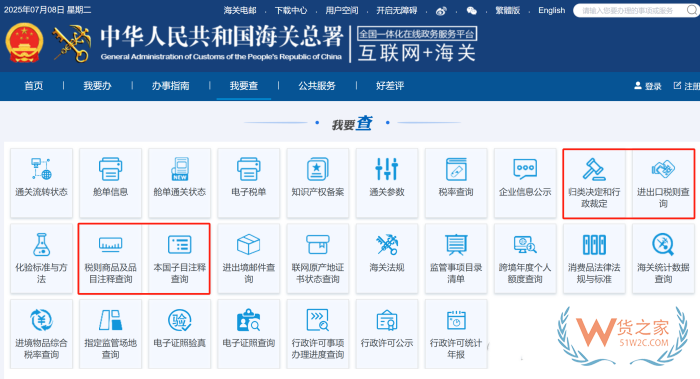Click 开启无障碍 accessibility link

396,10
